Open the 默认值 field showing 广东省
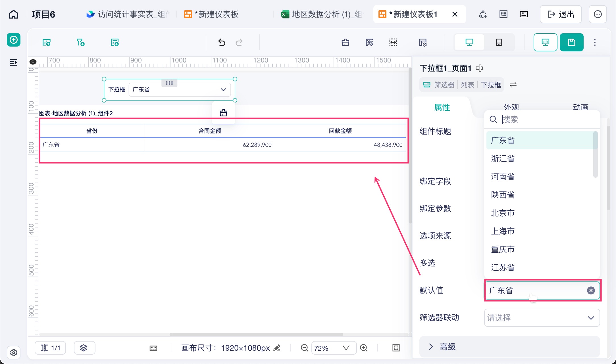The height and width of the screenshot is (364, 616). point(542,290)
